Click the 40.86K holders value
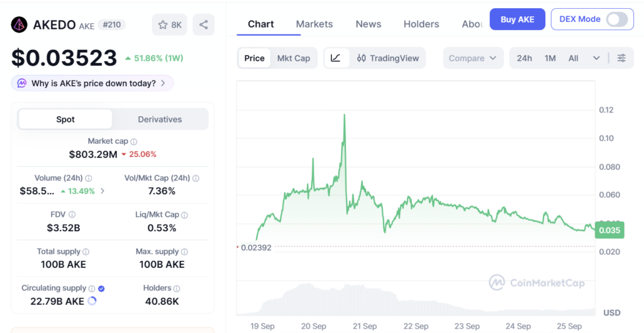Viewport: 644px width, 333px height. coord(162,302)
